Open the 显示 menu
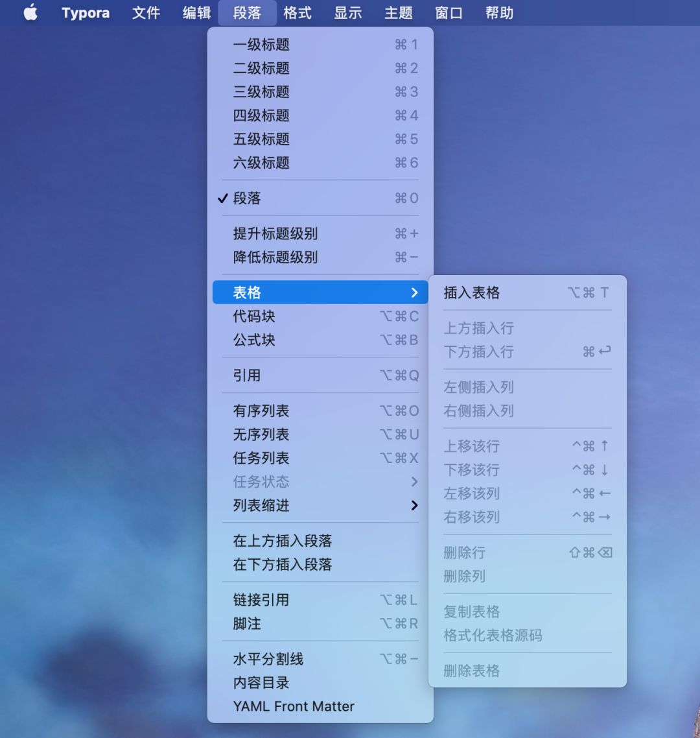Viewport: 700px width, 738px height. (348, 13)
